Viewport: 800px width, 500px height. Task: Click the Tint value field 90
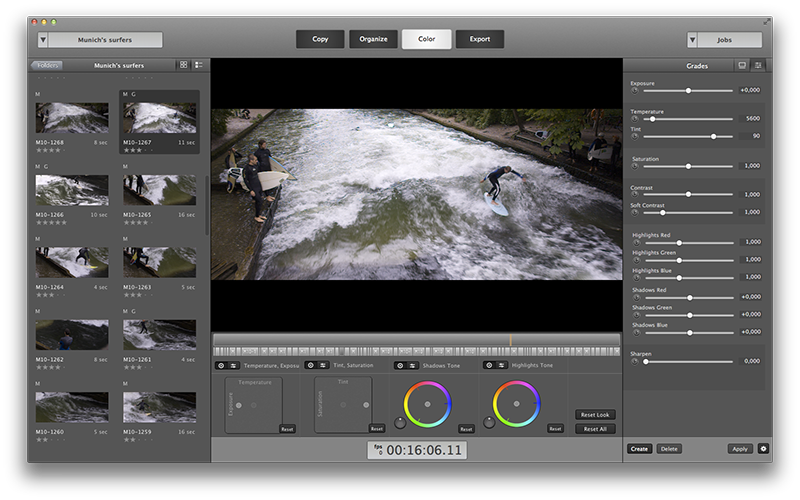tap(752, 136)
